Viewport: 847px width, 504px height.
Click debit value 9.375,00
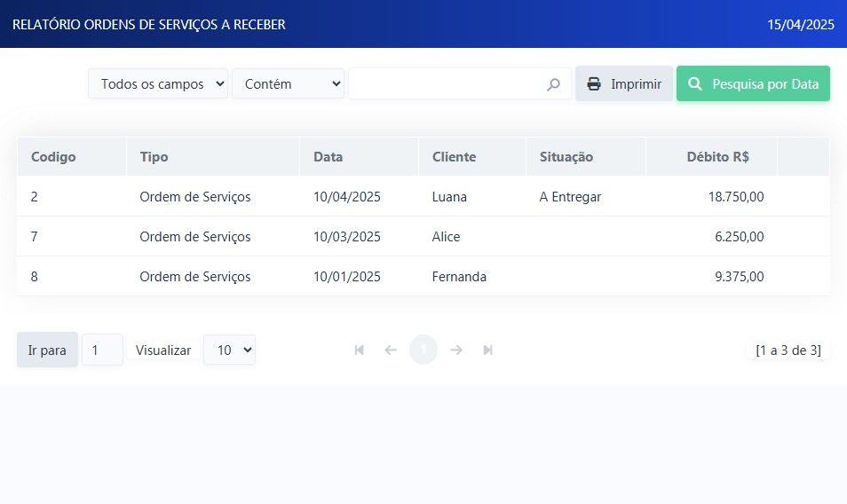740,277
